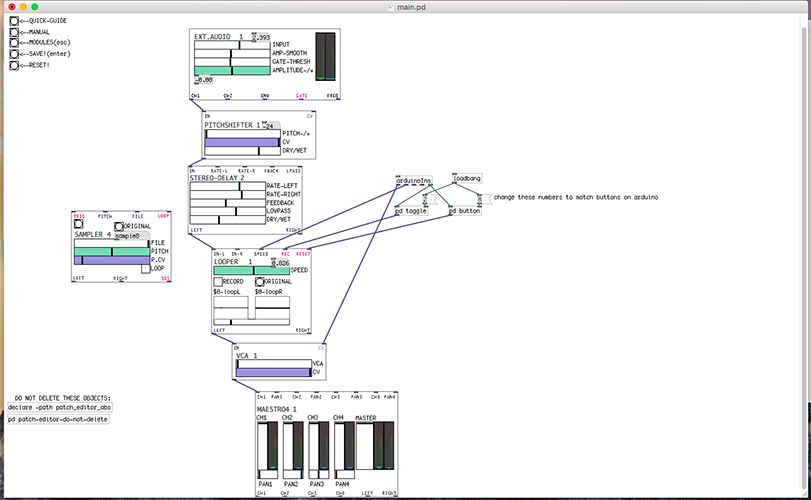Click the pd toggle object box
Viewport: 811px width, 500px height.
click(411, 211)
